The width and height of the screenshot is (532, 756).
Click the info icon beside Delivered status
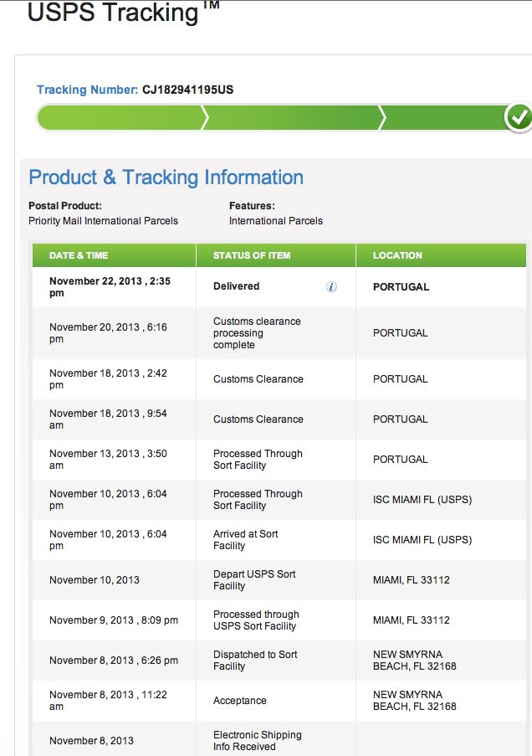331,287
